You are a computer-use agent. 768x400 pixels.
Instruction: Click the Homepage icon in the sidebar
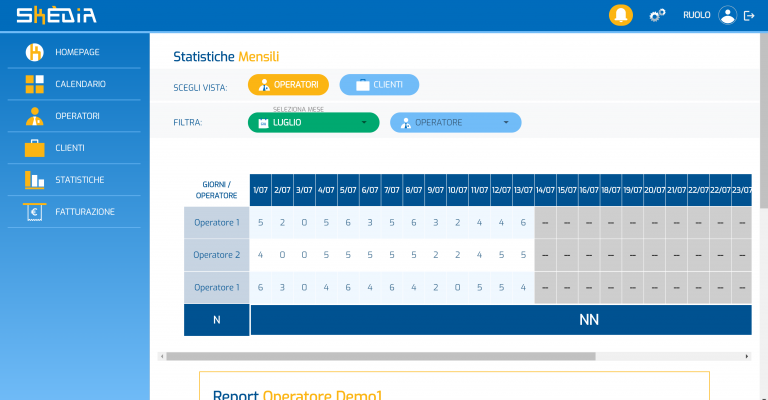35,52
